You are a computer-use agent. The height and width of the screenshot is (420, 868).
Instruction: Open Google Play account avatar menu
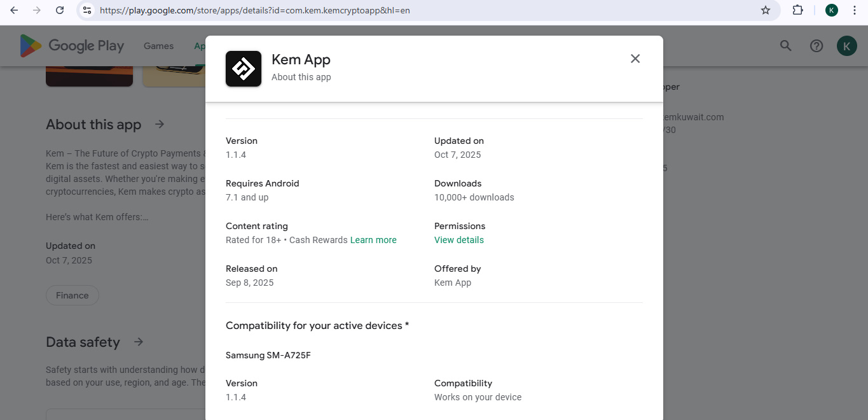point(846,46)
